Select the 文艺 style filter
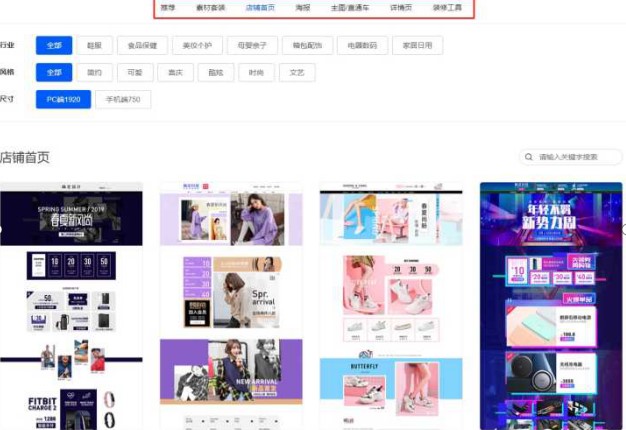 pos(297,73)
